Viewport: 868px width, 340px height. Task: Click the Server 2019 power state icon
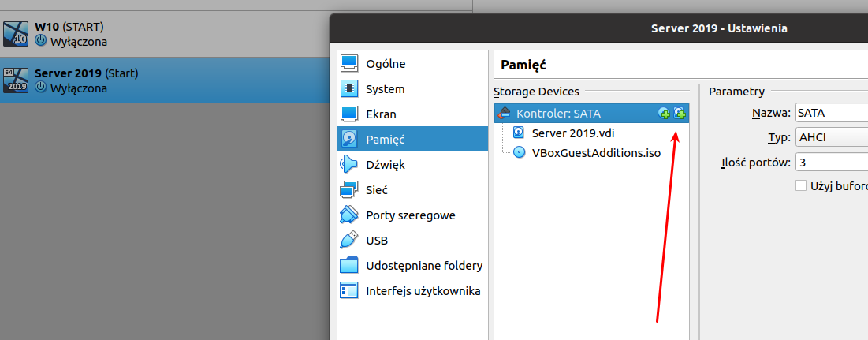(40, 88)
